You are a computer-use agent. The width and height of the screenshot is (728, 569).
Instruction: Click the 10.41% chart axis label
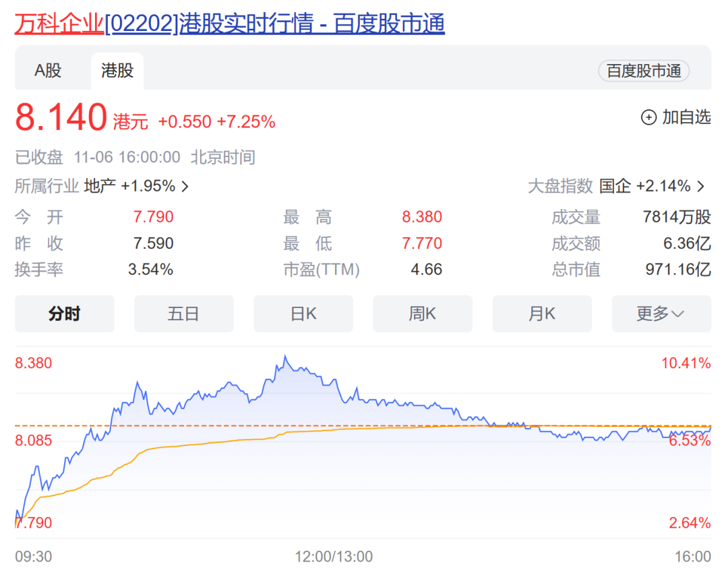click(x=686, y=363)
